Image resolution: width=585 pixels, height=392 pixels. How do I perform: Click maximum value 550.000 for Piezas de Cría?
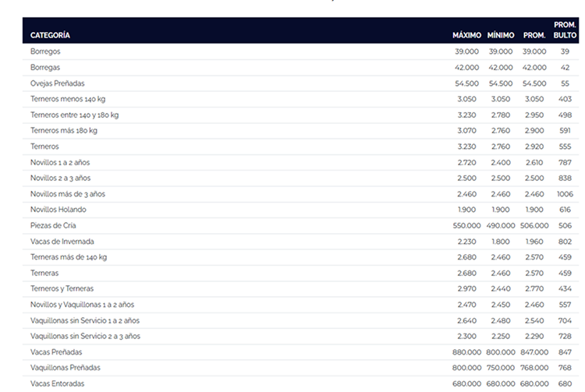(466, 225)
